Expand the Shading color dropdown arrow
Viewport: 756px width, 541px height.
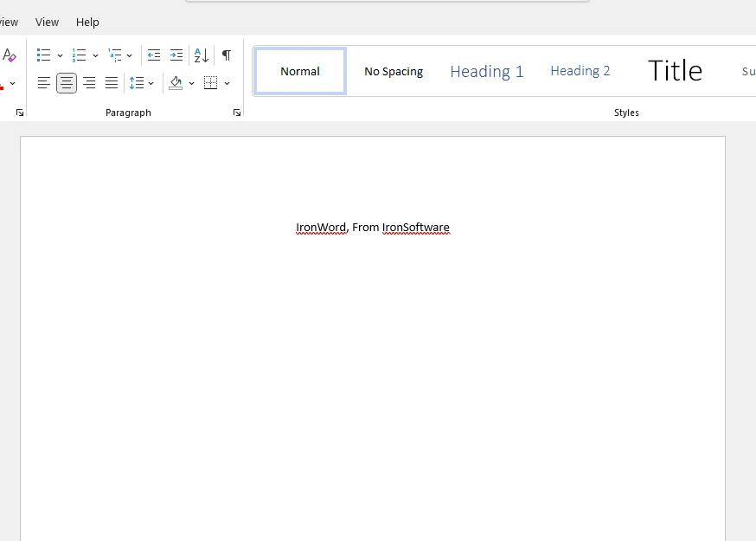[x=192, y=84]
